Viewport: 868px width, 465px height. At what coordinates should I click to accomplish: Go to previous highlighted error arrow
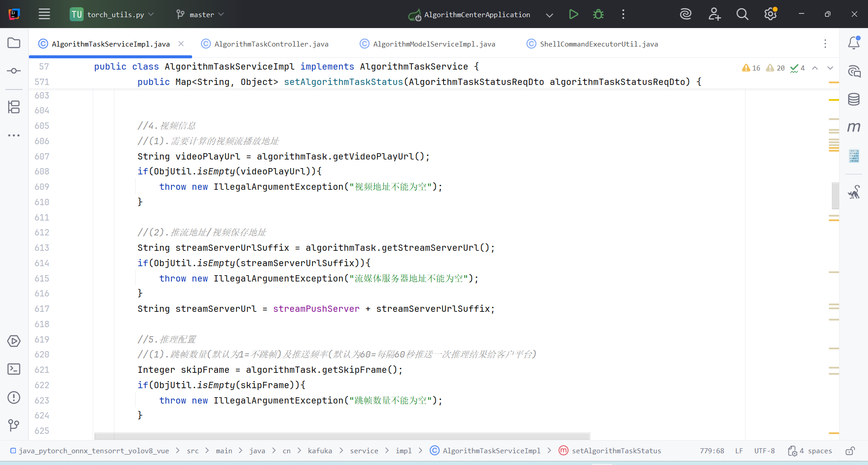tap(815, 68)
